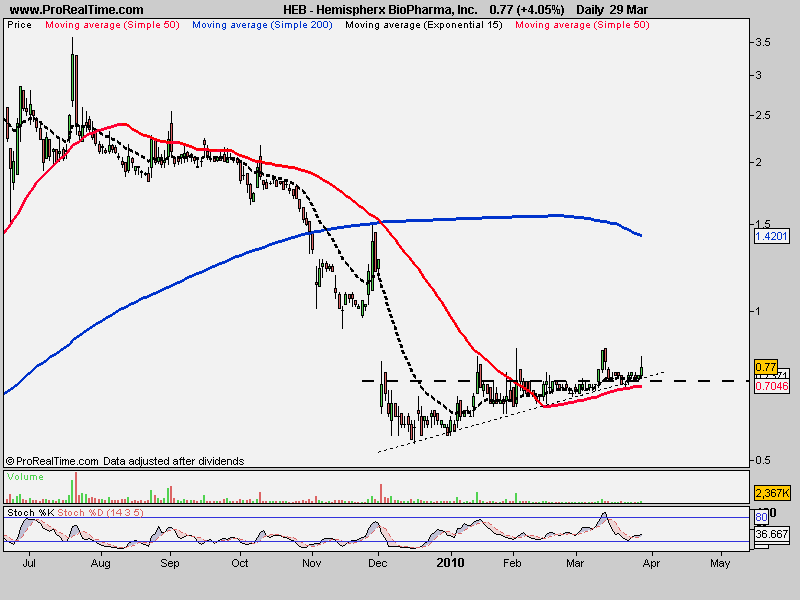Click the 2.5 price axis label
The width and height of the screenshot is (800, 600).
762,115
